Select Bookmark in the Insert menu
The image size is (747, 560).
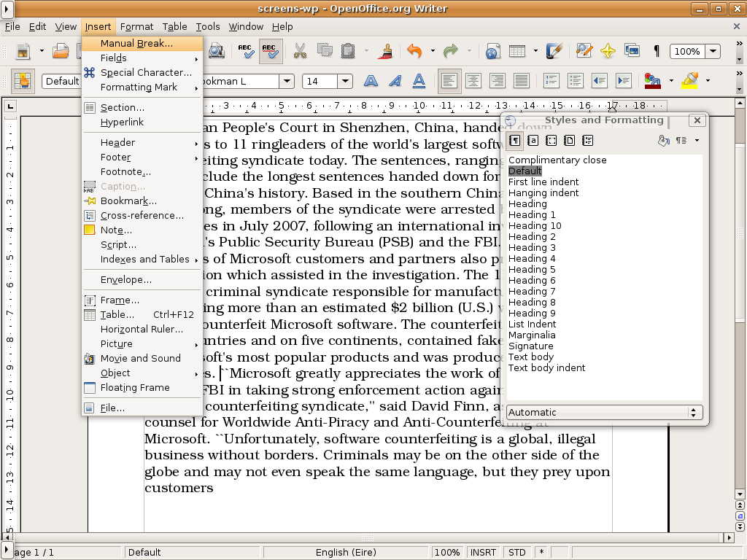pyautogui.click(x=142, y=201)
